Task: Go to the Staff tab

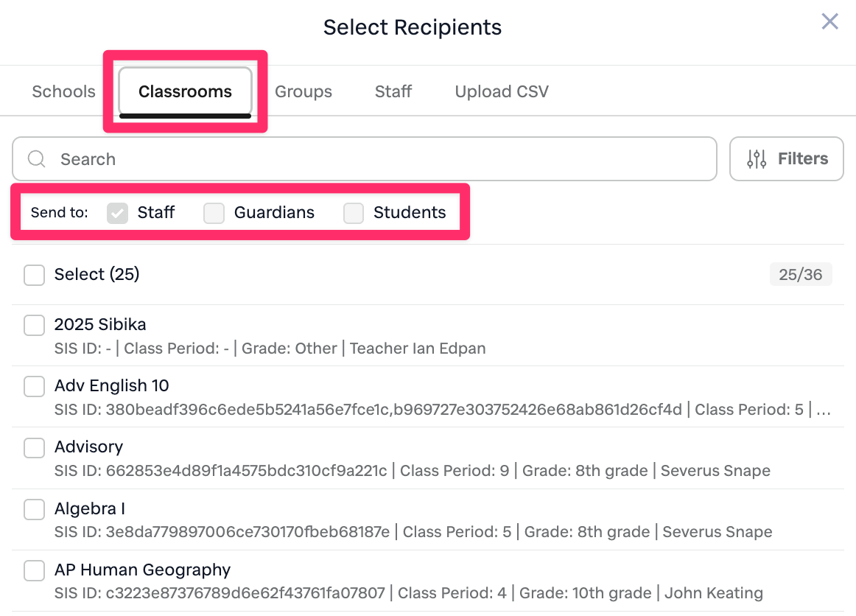Action: point(393,91)
